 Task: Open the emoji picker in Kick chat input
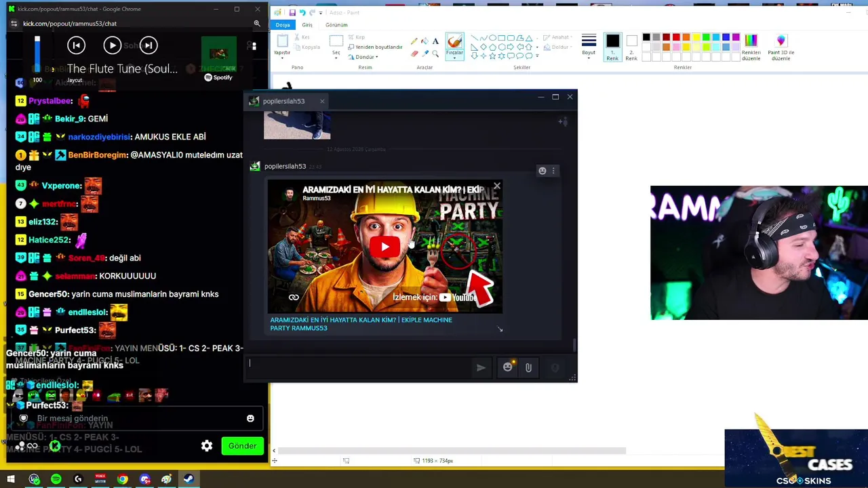pos(250,418)
